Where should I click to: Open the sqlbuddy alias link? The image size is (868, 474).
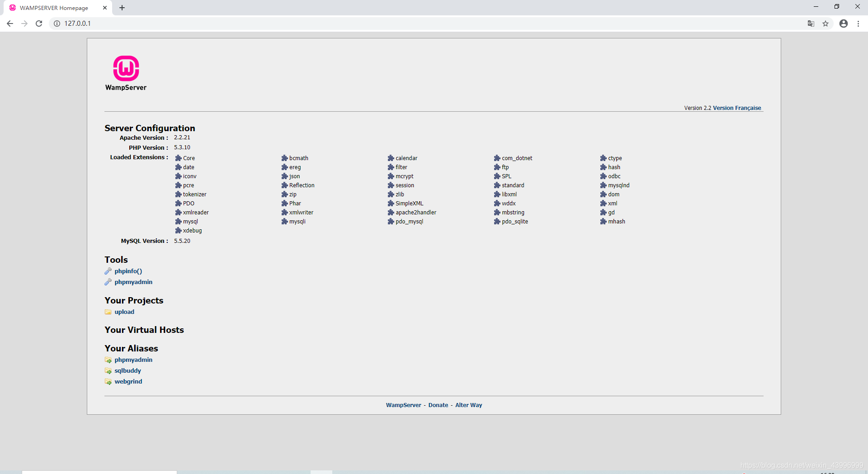tap(127, 370)
